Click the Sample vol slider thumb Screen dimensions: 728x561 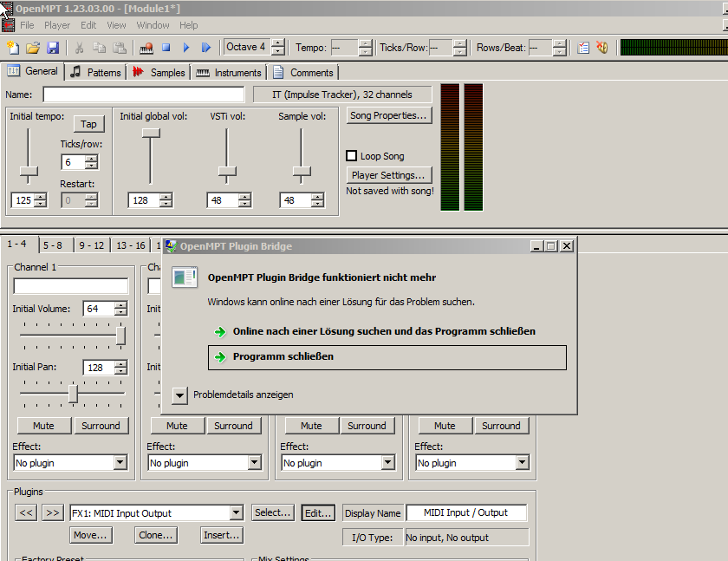tap(302, 172)
